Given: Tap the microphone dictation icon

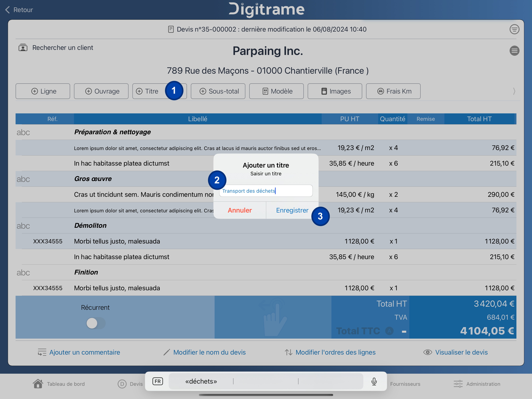Looking at the screenshot, I should click(x=374, y=381).
